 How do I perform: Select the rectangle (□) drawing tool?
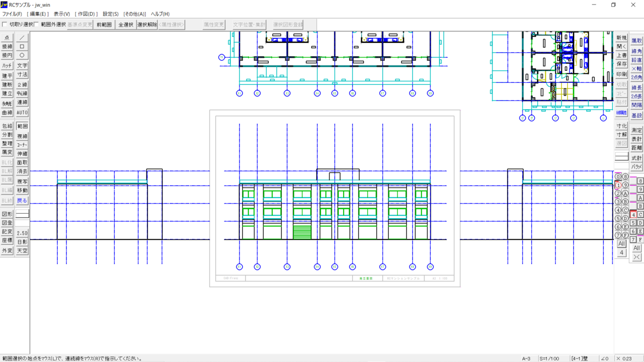[x=22, y=46]
